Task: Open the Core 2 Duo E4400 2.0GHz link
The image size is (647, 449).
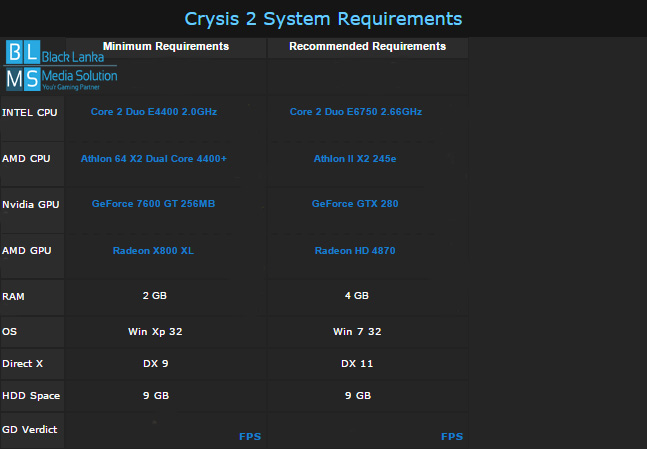Action: pyautogui.click(x=154, y=112)
